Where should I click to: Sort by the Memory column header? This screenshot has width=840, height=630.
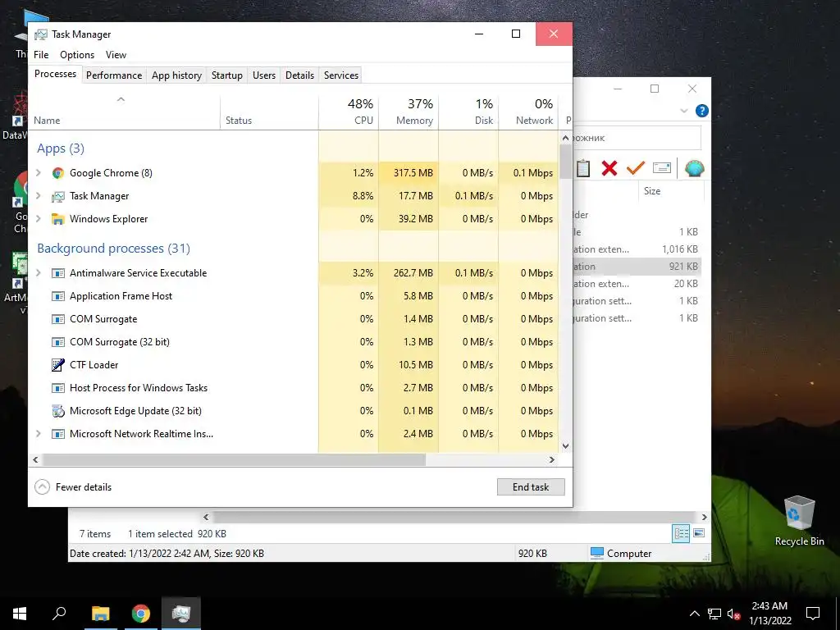pyautogui.click(x=409, y=112)
